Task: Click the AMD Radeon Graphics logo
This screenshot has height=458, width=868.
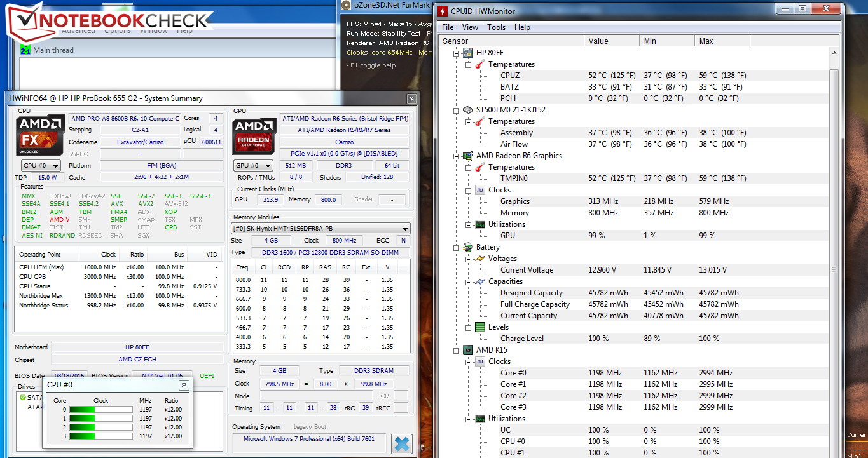Action: coord(254,135)
